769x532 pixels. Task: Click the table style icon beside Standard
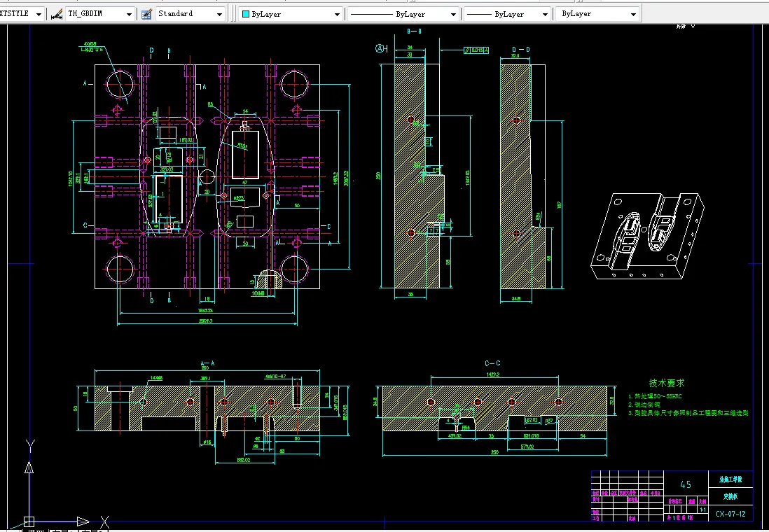146,14
